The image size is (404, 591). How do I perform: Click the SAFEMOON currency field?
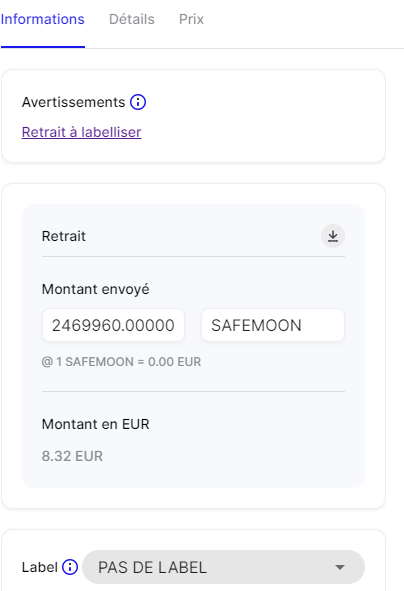click(x=273, y=325)
